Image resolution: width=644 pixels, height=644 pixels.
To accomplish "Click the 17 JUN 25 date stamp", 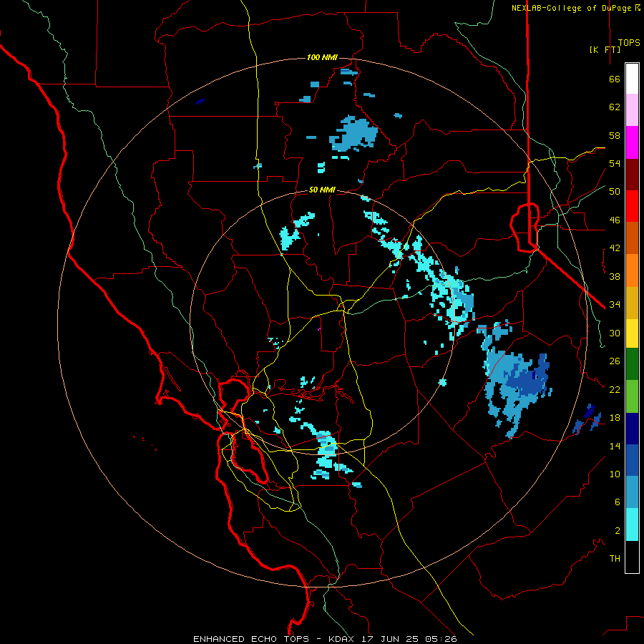I will tap(390, 639).
